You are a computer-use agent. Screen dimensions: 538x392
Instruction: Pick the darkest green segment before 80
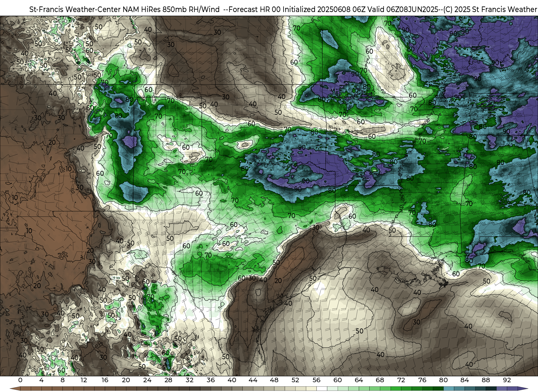pyautogui.click(x=438, y=389)
